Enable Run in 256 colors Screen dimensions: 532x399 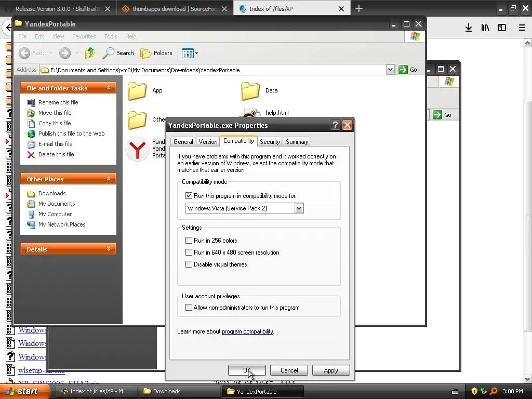coord(189,240)
